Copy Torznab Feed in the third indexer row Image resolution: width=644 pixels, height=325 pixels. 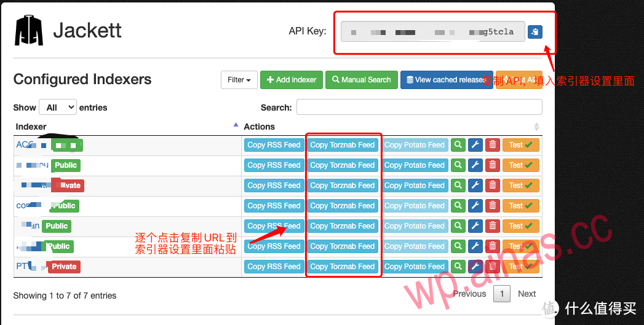point(343,186)
